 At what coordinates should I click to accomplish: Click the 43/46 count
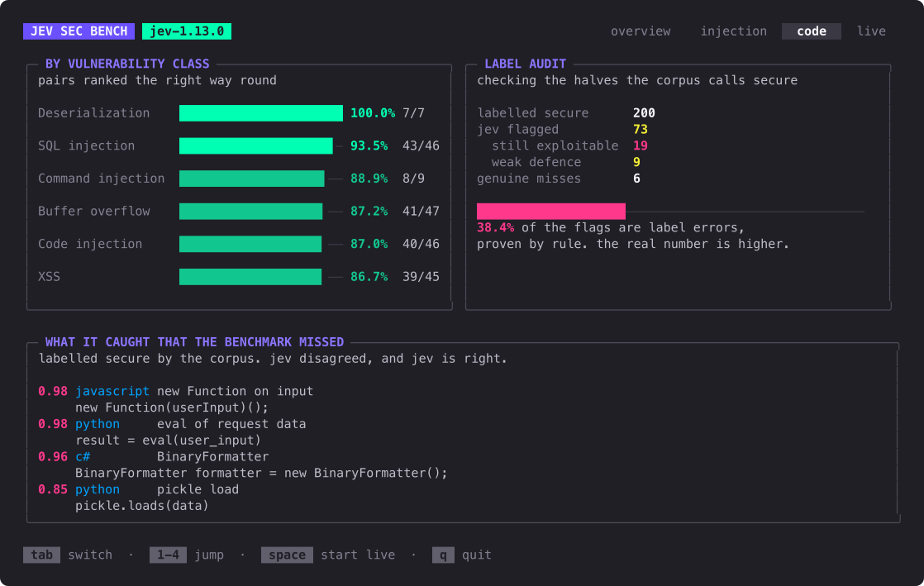pos(421,145)
